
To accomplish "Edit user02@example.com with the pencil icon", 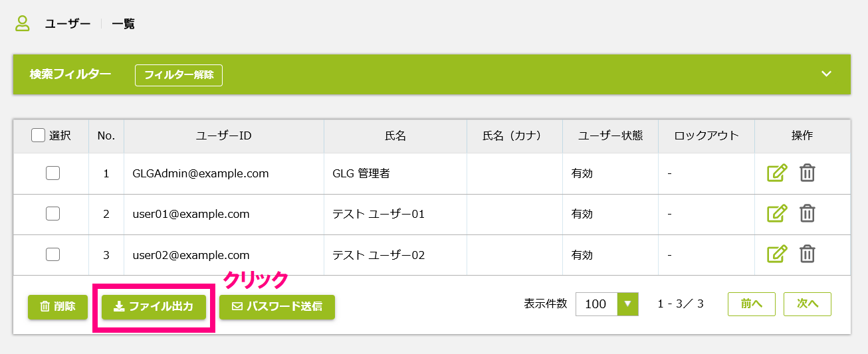I will point(777,254).
